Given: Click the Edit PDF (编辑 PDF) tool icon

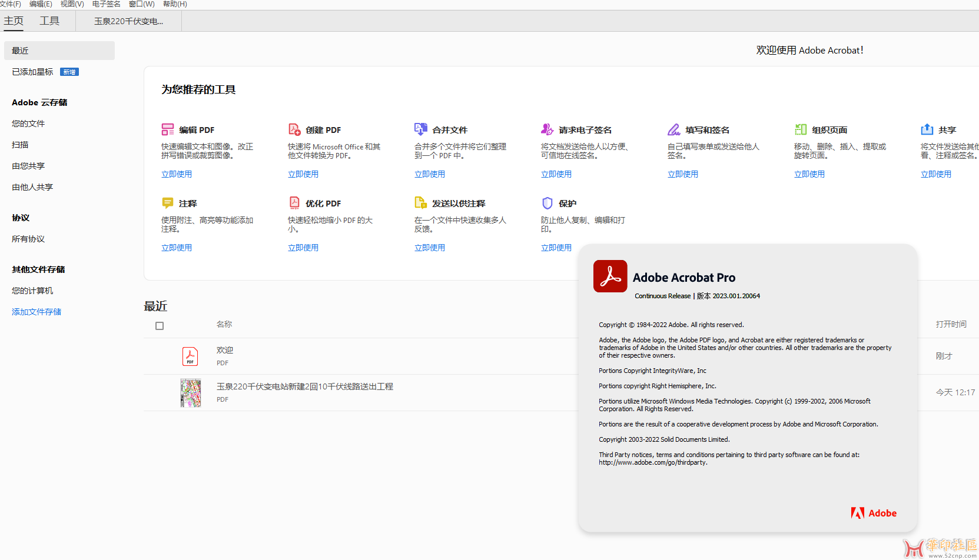Looking at the screenshot, I should click(168, 129).
